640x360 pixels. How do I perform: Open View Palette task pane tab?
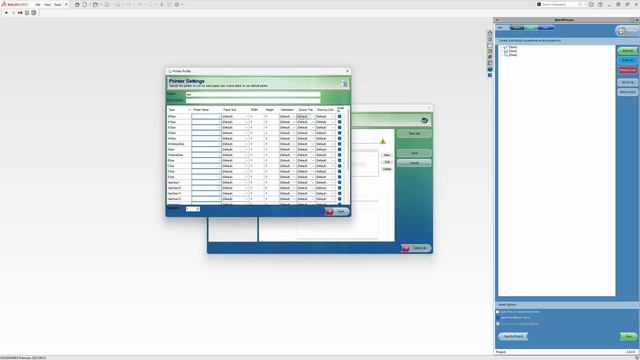click(x=490, y=51)
